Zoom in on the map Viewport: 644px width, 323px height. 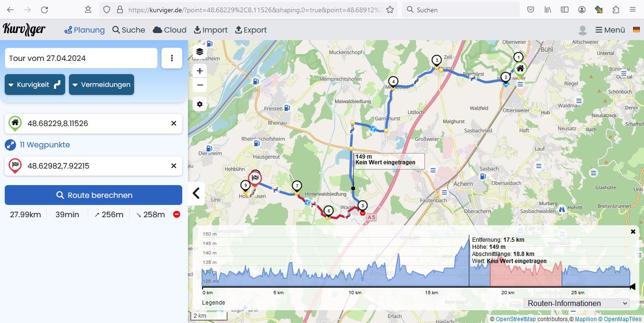point(200,71)
